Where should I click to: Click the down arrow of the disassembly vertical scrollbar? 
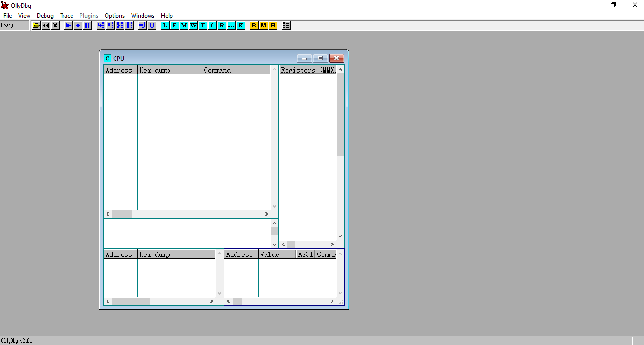[275, 206]
